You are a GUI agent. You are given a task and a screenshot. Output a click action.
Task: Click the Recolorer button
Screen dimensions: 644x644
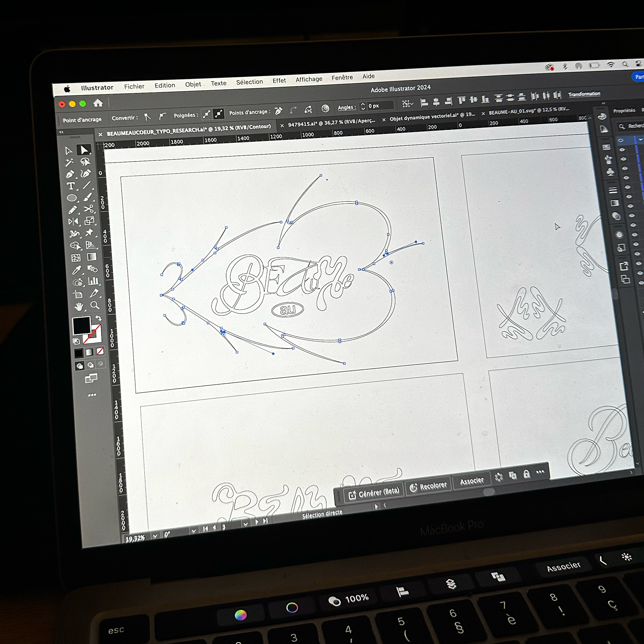tap(428, 486)
